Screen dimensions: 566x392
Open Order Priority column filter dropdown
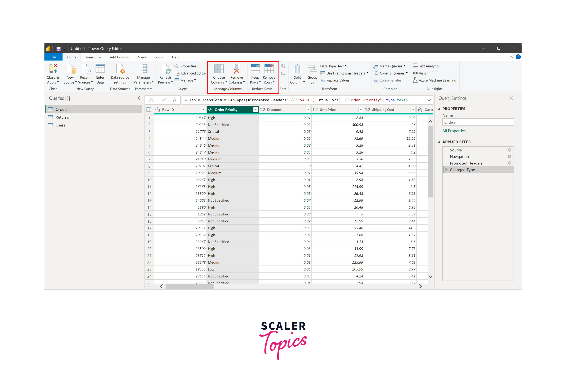pos(256,109)
